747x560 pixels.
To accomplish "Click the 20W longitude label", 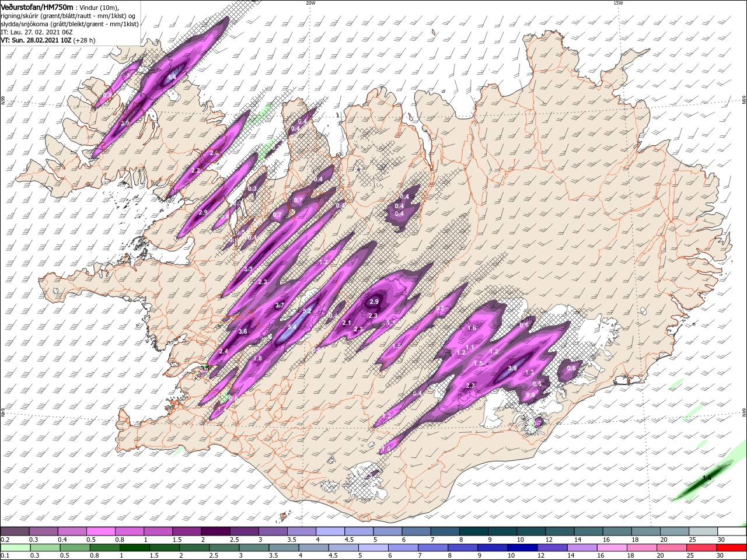I will coord(310,3).
